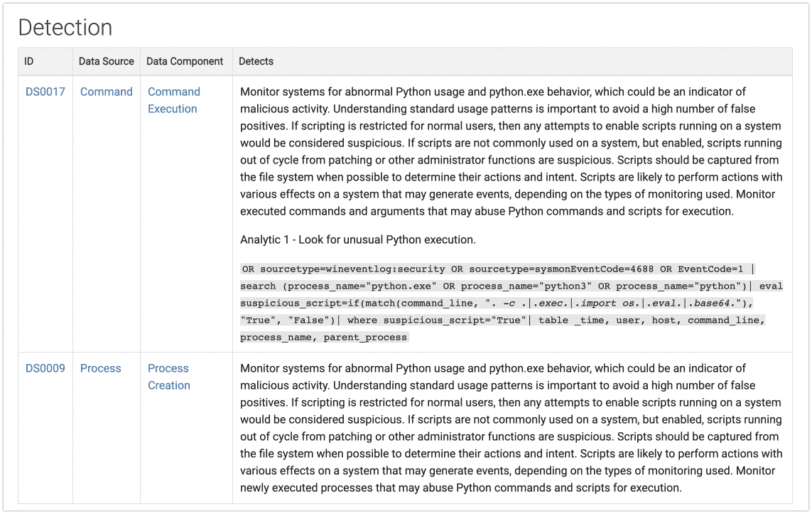Click the Detection section heading

click(65, 28)
